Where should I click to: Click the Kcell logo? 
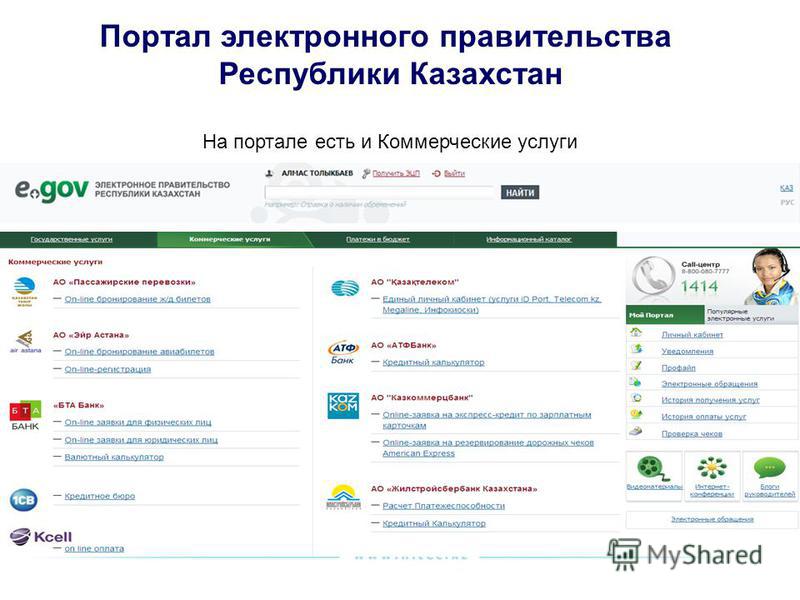pos(41,537)
